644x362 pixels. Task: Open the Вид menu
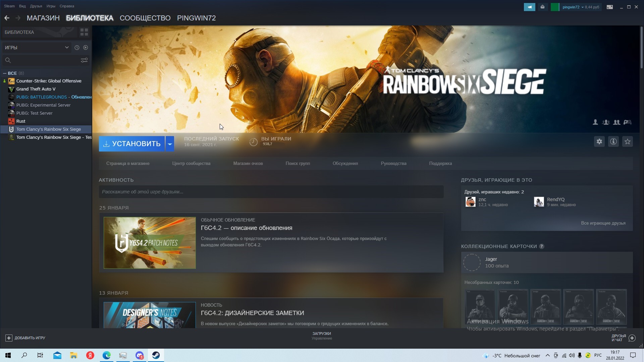point(22,6)
